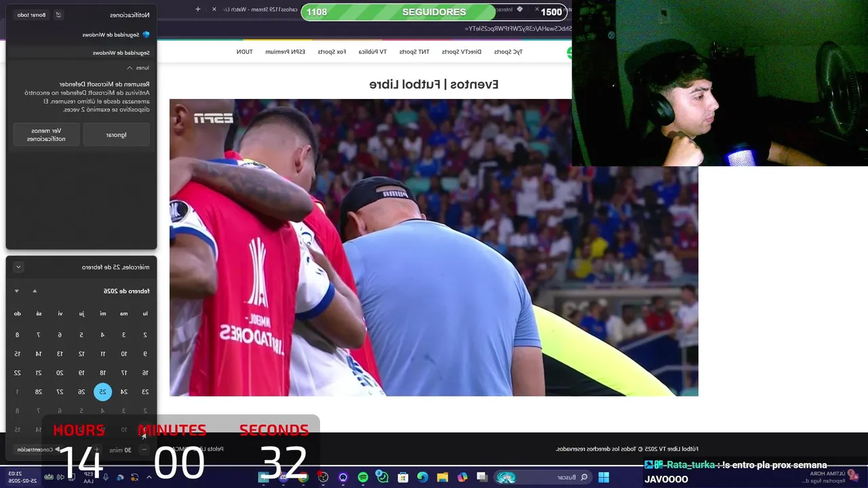
Task: Open File Explorer from the taskbar
Action: click(442, 477)
